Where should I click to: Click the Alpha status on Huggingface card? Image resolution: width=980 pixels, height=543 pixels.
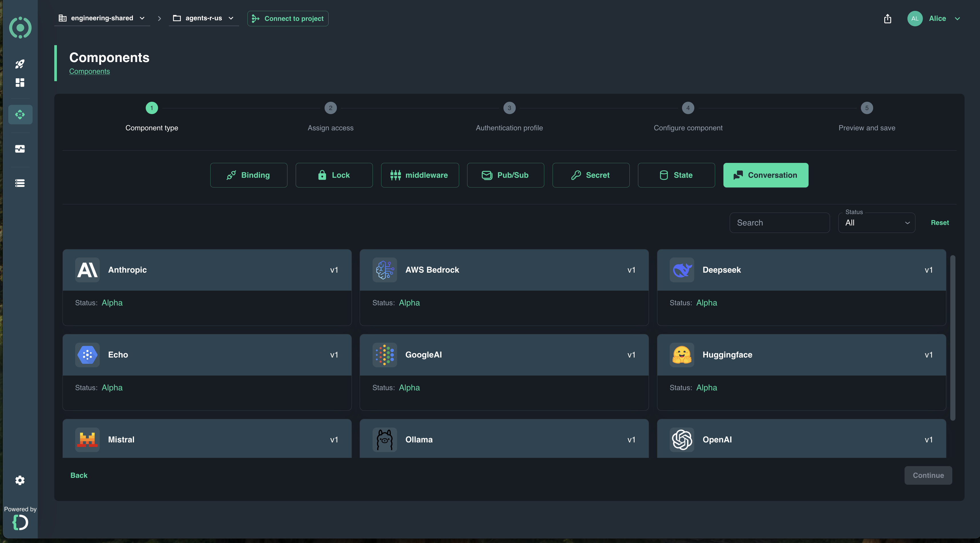click(707, 387)
